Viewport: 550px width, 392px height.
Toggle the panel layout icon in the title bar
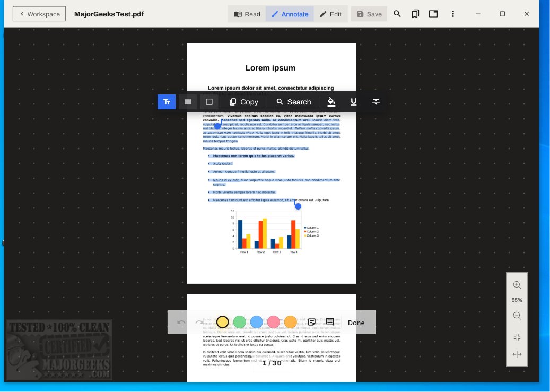[433, 14]
